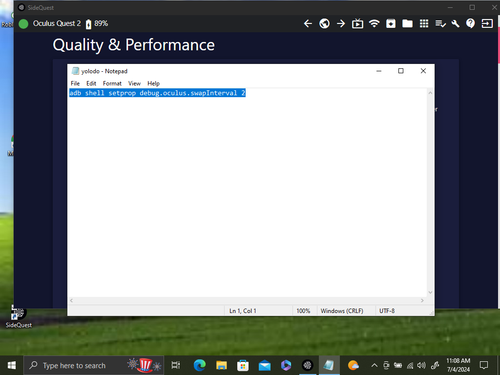Open SideQuest wireless connection icon
This screenshot has height=375, width=500.
click(374, 24)
